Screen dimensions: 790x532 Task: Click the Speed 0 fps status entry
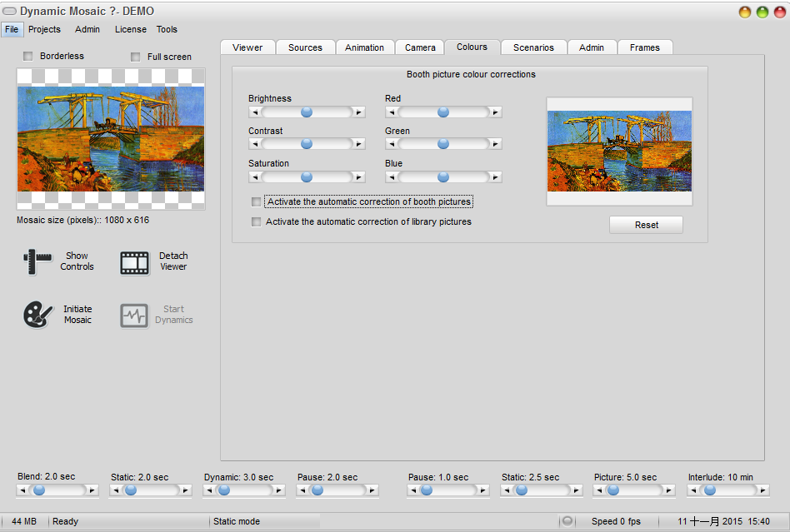click(x=616, y=521)
